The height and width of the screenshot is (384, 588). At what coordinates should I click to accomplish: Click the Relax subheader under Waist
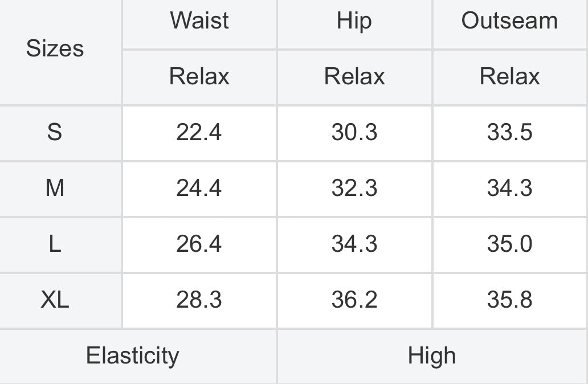click(199, 76)
